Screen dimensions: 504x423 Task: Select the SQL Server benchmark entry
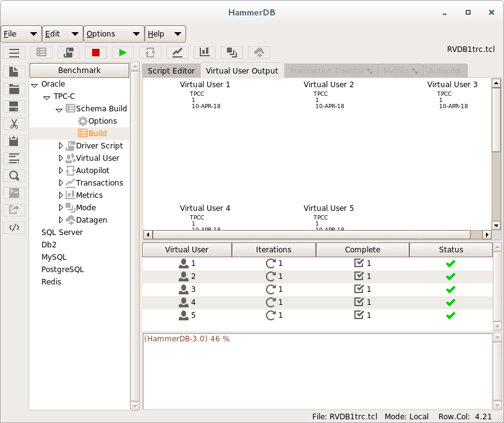point(62,233)
